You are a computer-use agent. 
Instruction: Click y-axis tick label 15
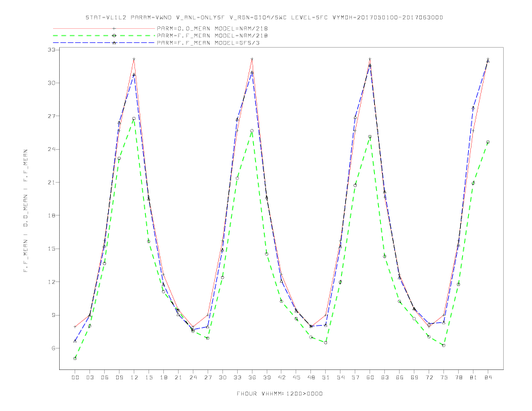point(52,248)
